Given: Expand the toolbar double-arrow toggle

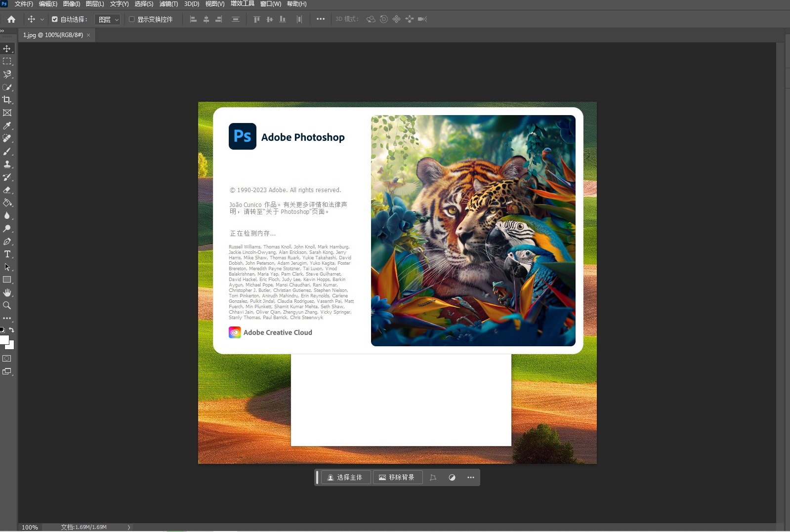Looking at the screenshot, I should click(x=2, y=31).
